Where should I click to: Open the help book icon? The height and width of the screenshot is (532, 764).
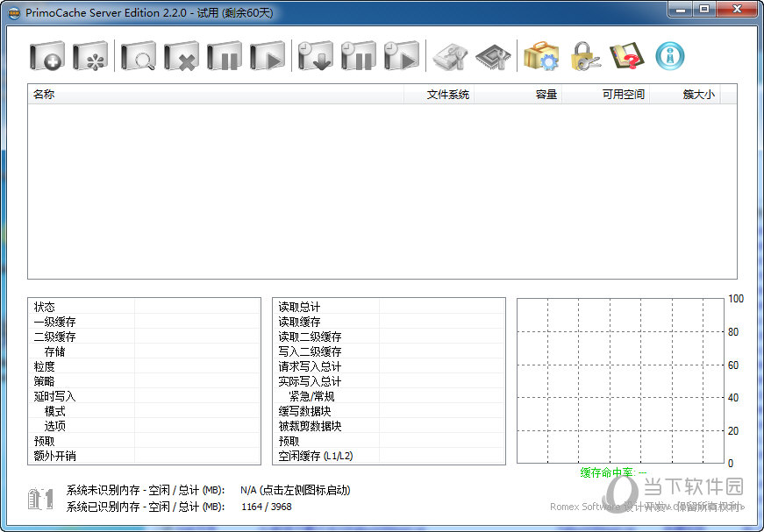pyautogui.click(x=627, y=56)
